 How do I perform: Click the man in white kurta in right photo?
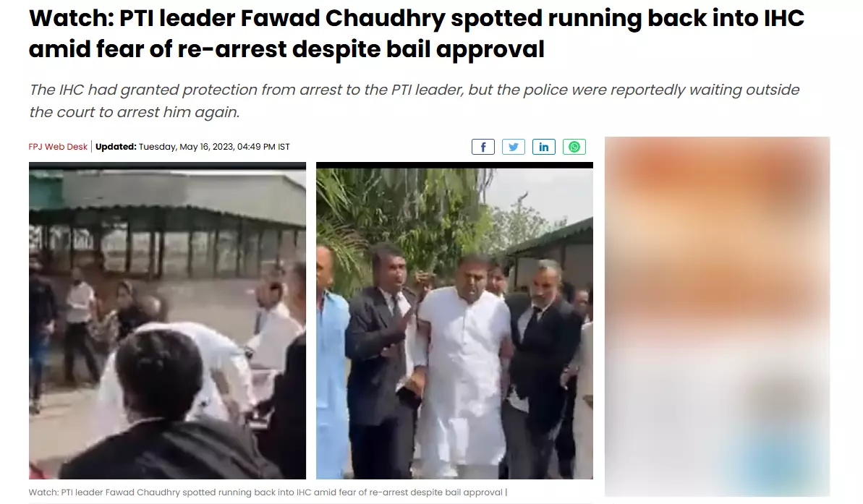464,363
